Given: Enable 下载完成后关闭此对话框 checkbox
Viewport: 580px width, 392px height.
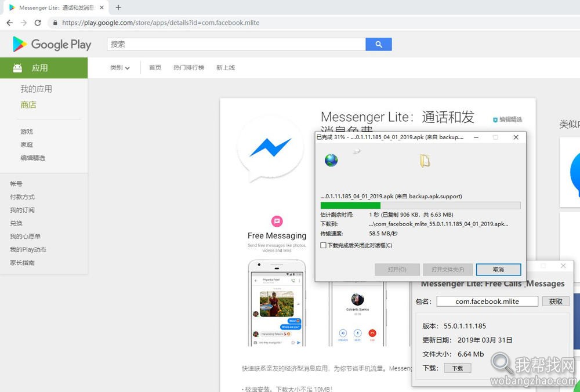Looking at the screenshot, I should coord(323,245).
